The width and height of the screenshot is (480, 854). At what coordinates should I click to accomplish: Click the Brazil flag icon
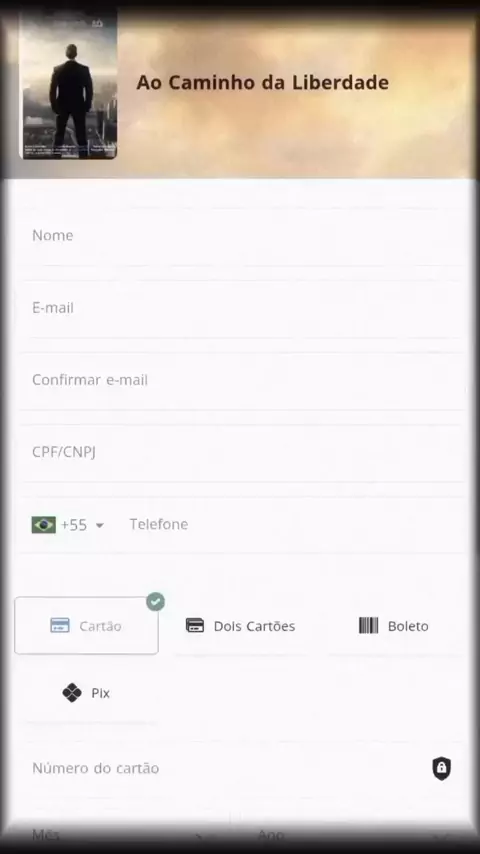[x=44, y=525]
